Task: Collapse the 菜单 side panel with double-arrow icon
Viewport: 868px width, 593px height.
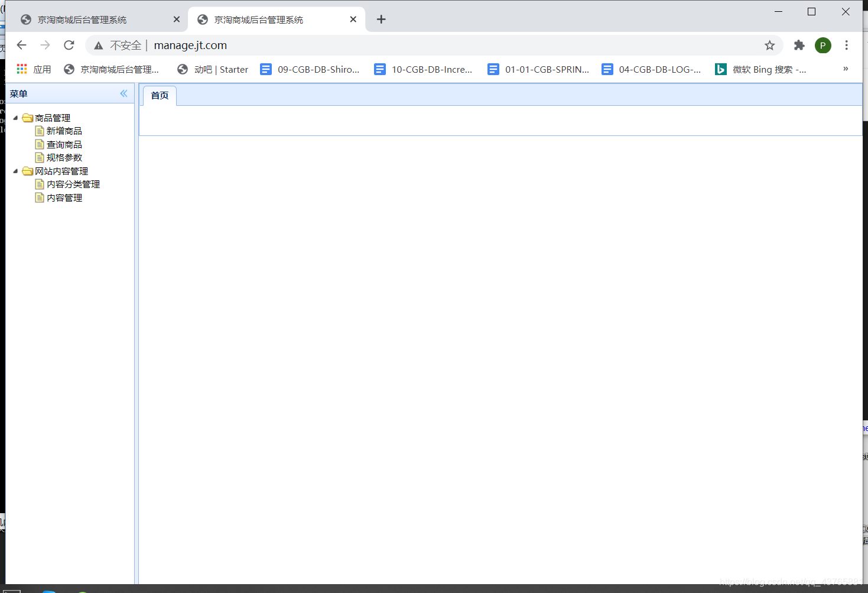Action: 123,93
